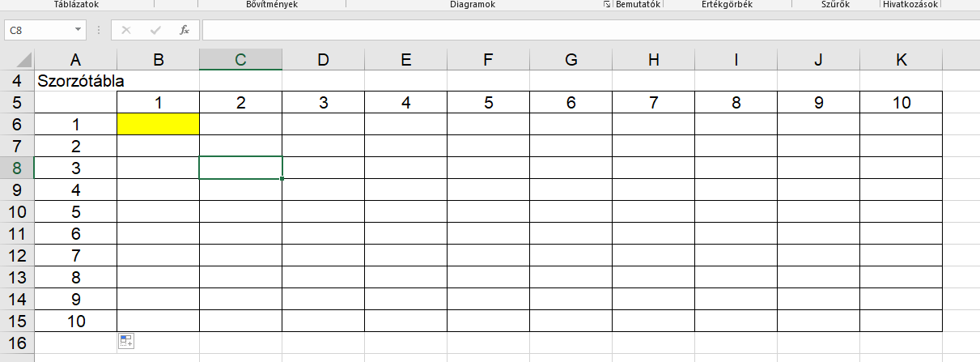Select row 16 header

17,343
